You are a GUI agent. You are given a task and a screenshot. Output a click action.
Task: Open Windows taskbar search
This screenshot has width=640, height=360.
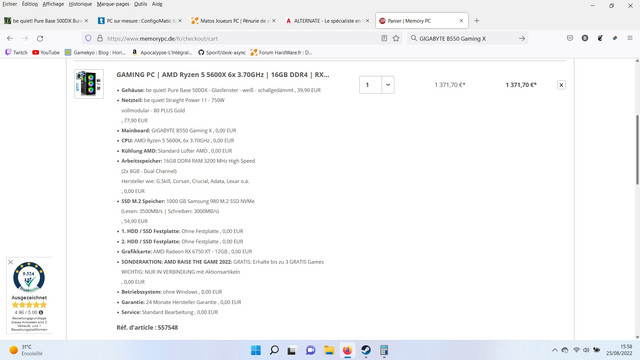pos(274,350)
